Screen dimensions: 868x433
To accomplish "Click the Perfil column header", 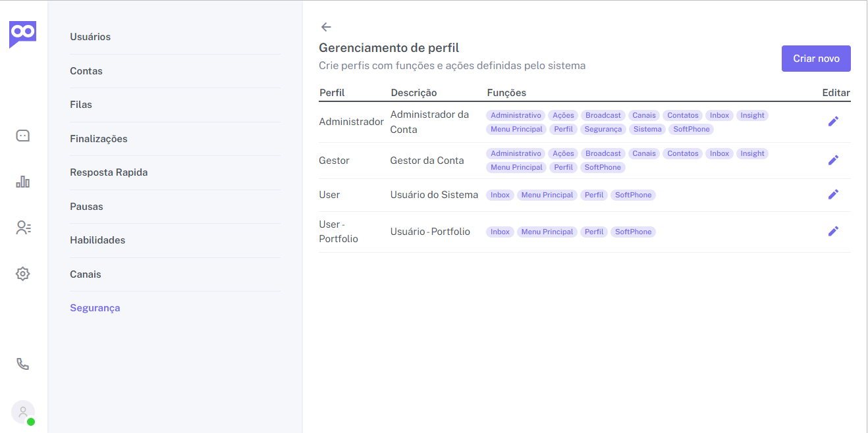I will [332, 93].
